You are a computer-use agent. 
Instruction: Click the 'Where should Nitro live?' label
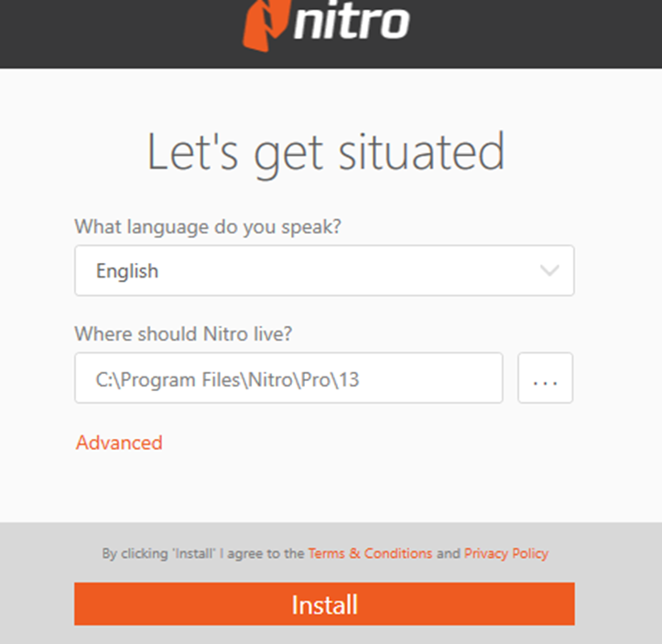[x=183, y=333]
